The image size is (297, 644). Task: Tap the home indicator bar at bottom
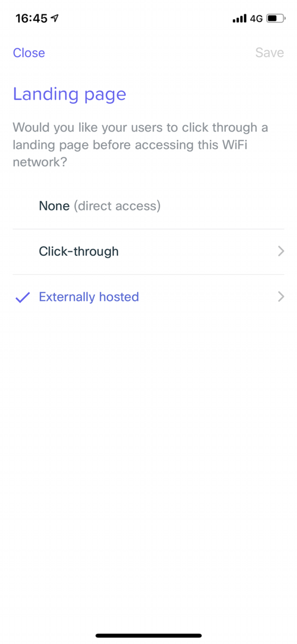click(148, 635)
